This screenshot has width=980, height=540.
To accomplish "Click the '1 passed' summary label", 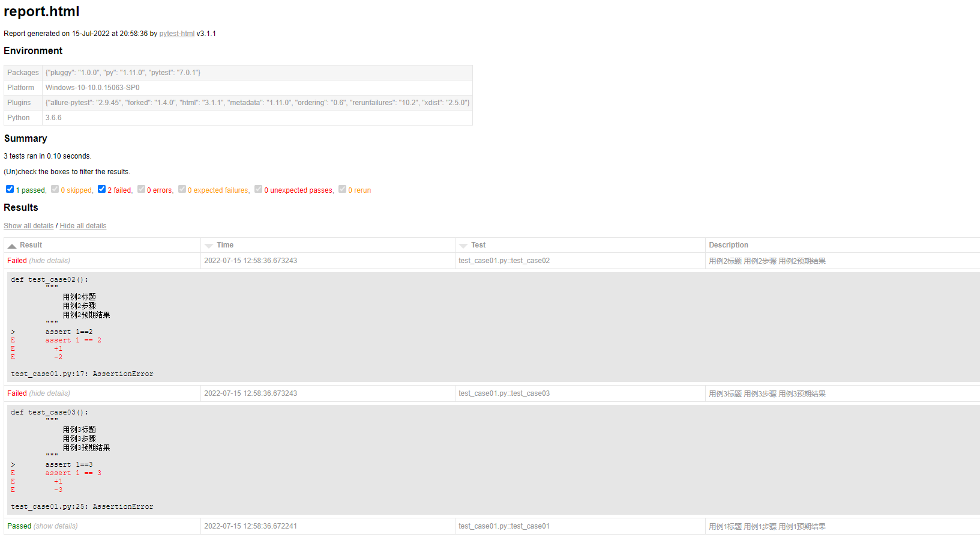I will 31,190.
